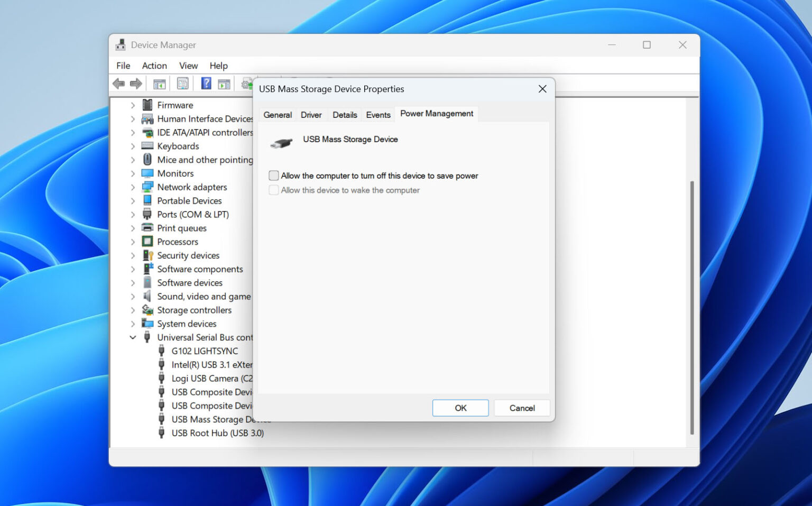Image resolution: width=812 pixels, height=506 pixels.
Task: Open Help via blue question mark icon
Action: 206,84
